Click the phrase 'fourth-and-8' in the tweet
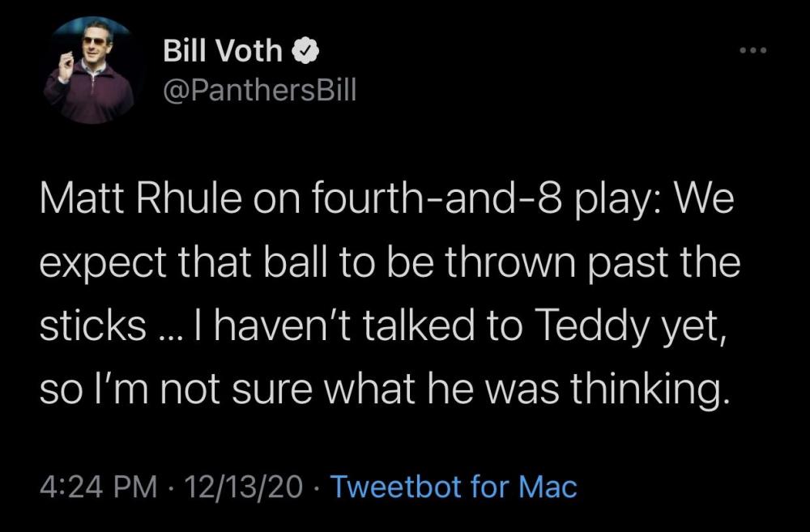The image size is (810, 532). point(434,200)
